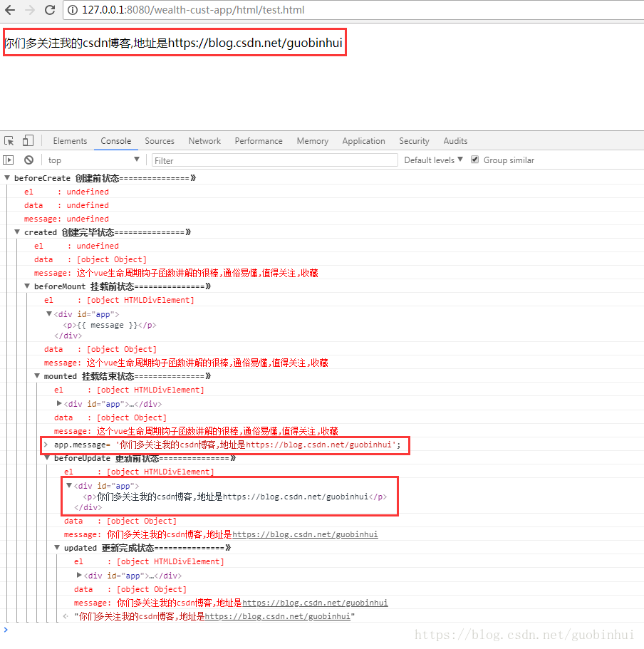Click 'el : undefined' under created

[x=76, y=246]
